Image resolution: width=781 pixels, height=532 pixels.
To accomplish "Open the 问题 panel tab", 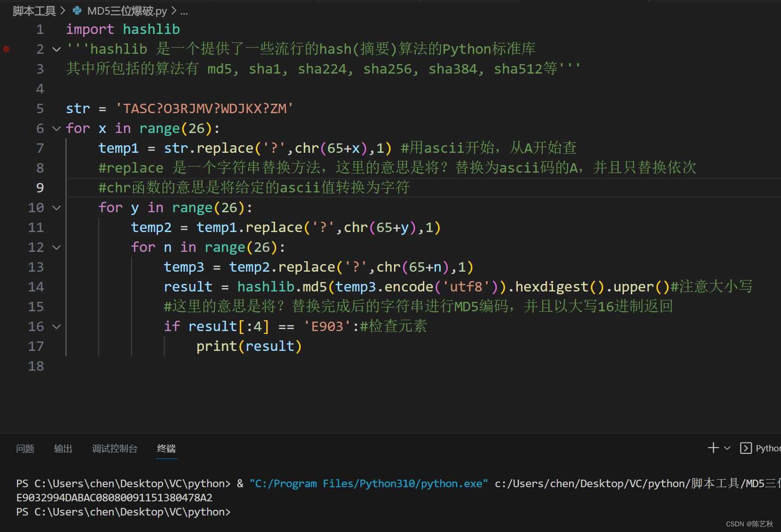I will pyautogui.click(x=25, y=449).
